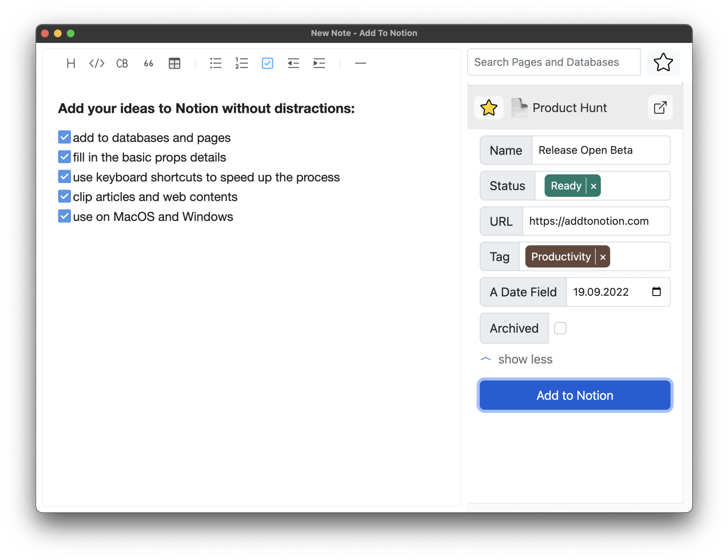
Task: Create a bulleted list
Action: coord(216,63)
